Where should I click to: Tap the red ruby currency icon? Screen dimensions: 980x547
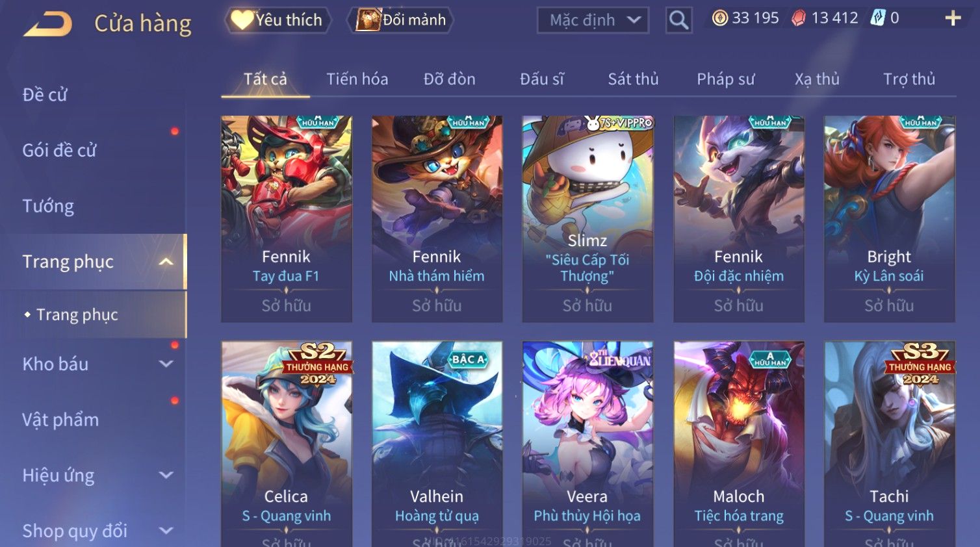(798, 18)
